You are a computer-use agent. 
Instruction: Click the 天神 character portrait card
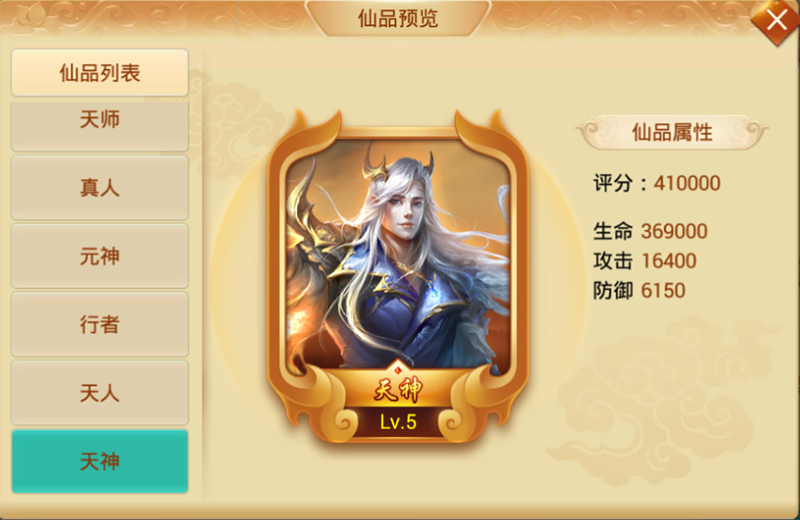tap(398, 276)
